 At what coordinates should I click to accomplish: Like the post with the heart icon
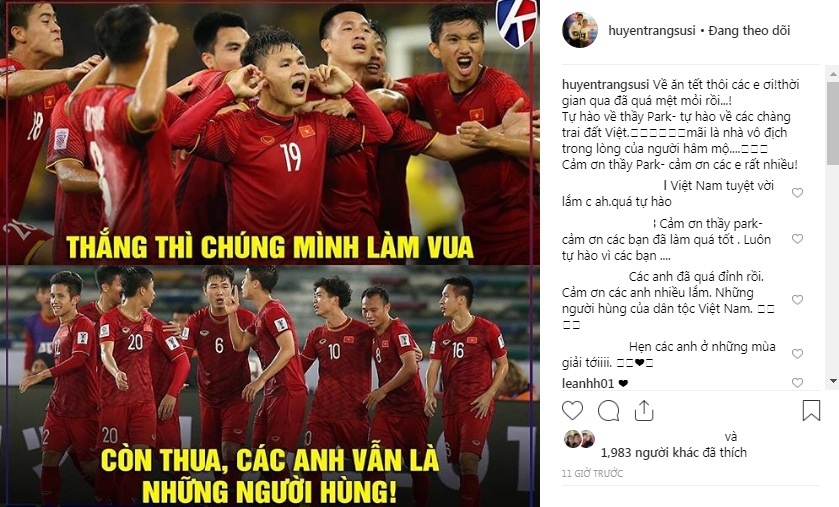(572, 411)
